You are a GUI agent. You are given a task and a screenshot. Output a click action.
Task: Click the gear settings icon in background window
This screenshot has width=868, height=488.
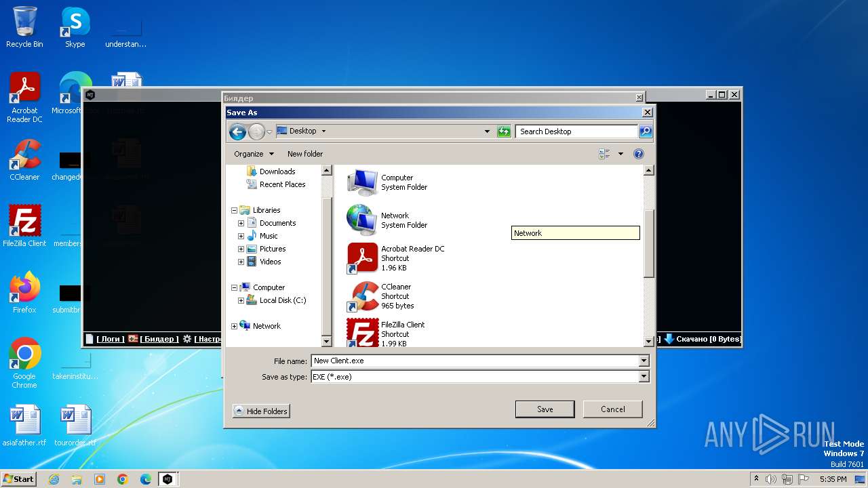click(187, 339)
